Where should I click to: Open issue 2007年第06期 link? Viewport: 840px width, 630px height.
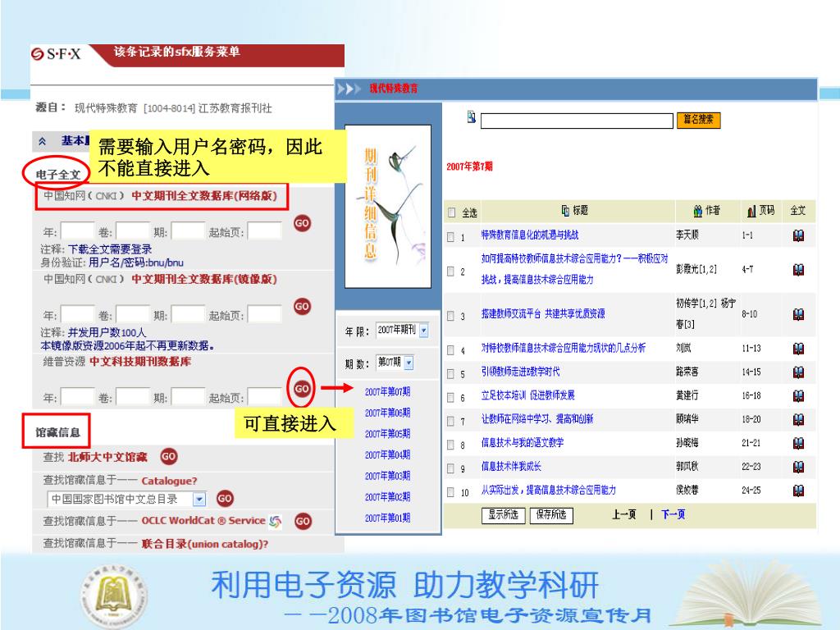[387, 413]
